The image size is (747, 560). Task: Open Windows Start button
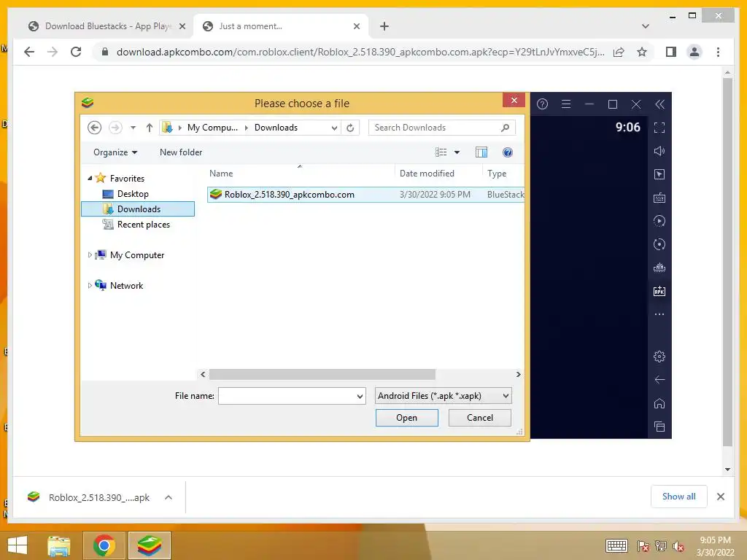[18, 545]
